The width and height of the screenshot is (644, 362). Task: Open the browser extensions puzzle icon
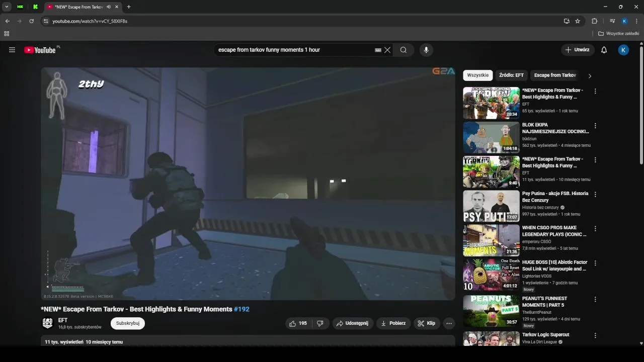595,21
